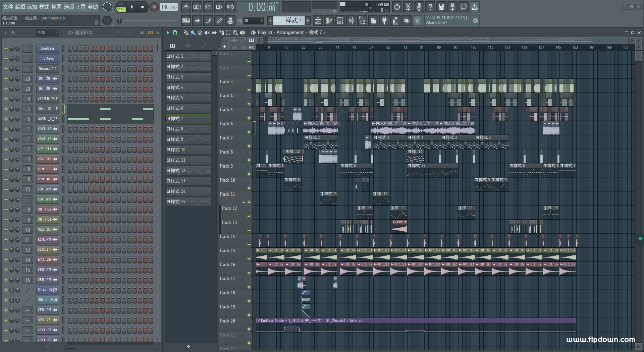Screen dimensions: 644x352
Task: Select the Mute tool in Playlist
Action: pyautogui.click(x=207, y=33)
